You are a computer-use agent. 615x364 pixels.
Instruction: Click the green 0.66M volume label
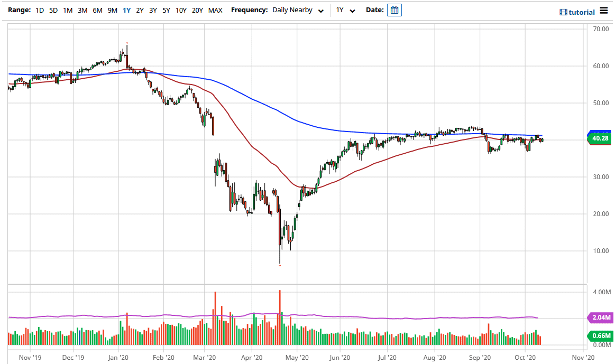(600, 337)
